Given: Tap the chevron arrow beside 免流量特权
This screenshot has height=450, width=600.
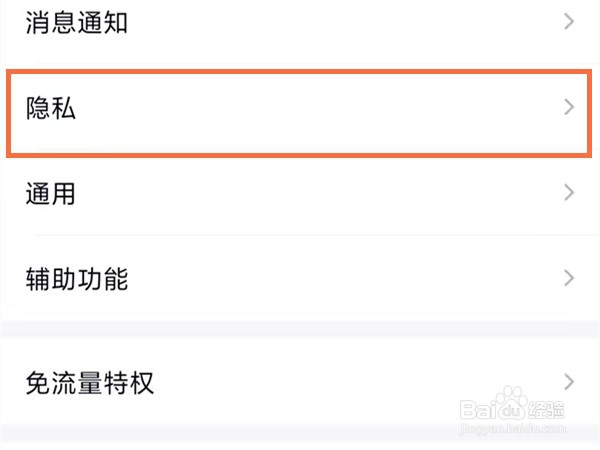Looking at the screenshot, I should click(x=569, y=381).
